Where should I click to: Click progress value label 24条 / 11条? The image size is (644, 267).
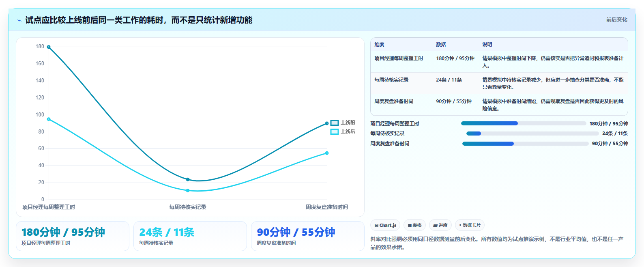coord(615,133)
